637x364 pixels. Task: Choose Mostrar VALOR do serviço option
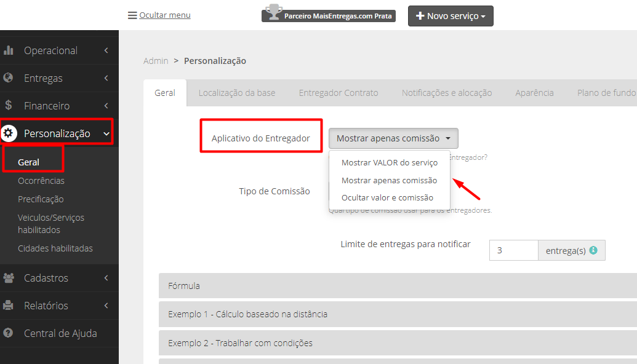tap(390, 163)
